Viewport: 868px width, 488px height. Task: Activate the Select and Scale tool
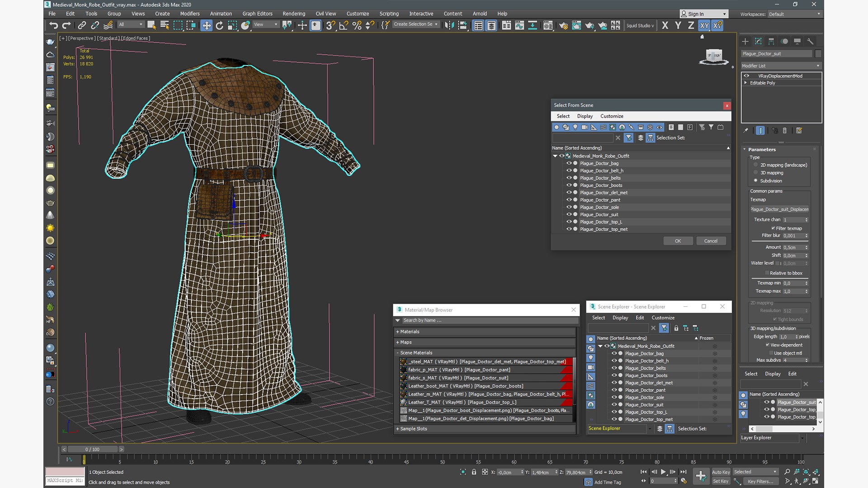pyautogui.click(x=232, y=25)
